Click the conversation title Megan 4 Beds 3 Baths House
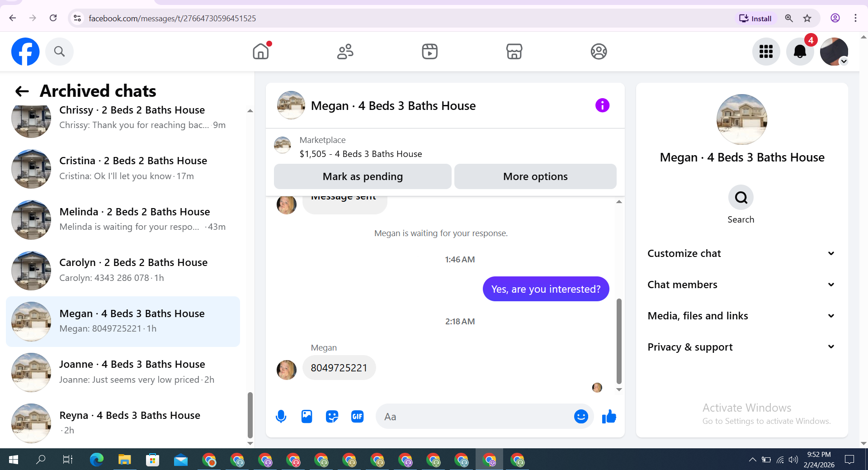The image size is (868, 470). coord(393,106)
